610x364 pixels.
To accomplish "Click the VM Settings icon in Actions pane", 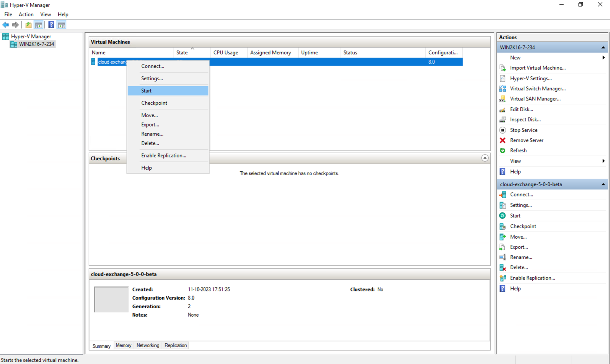I will 503,205.
